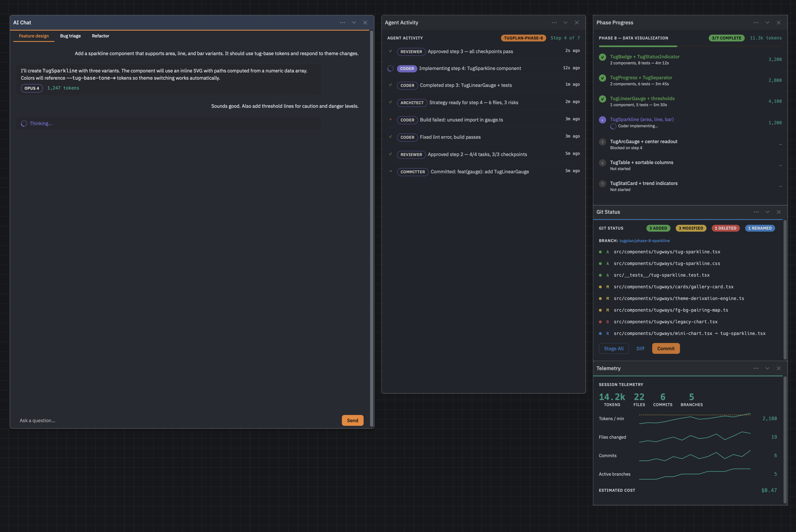Viewport: 796px width, 532px height.
Task: Collapse the Phase Progress panel chevron
Action: [x=767, y=23]
